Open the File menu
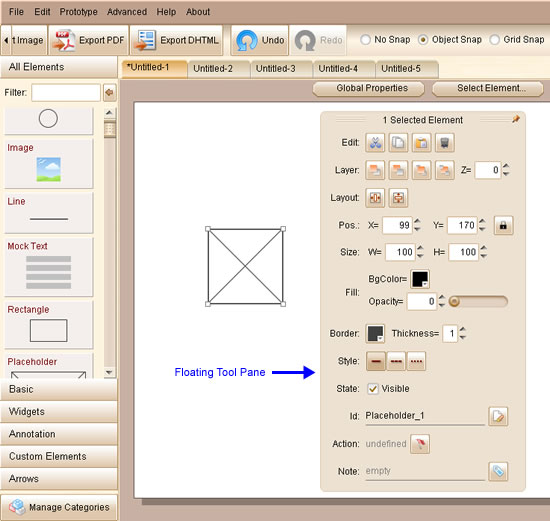 16,12
